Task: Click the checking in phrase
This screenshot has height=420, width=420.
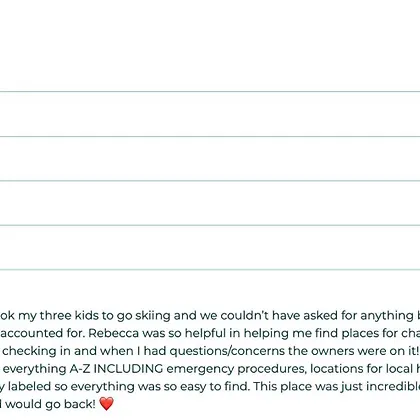Action: 36,351
